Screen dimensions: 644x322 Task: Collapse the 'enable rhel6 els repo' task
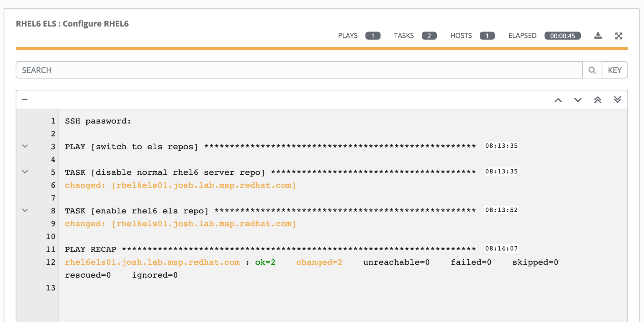25,211
